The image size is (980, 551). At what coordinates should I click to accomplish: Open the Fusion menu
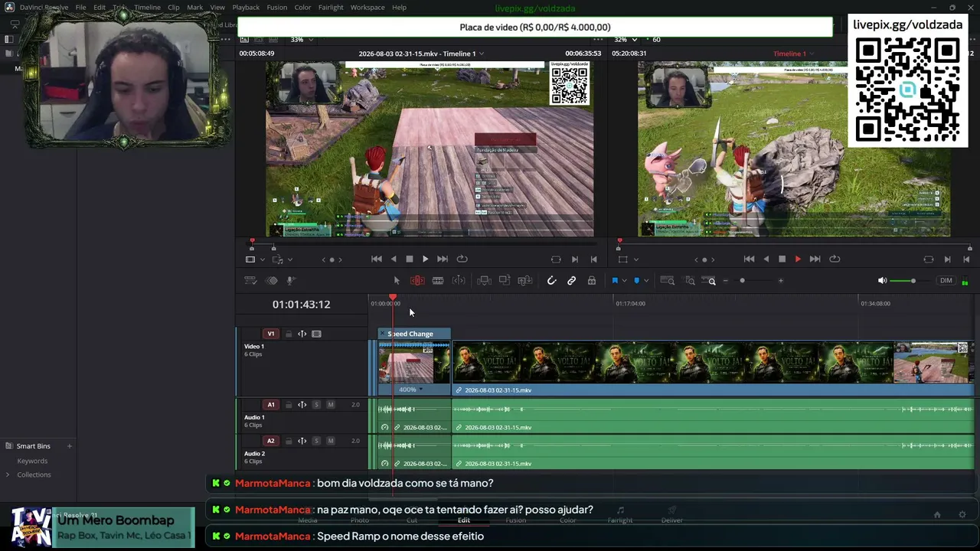point(277,8)
